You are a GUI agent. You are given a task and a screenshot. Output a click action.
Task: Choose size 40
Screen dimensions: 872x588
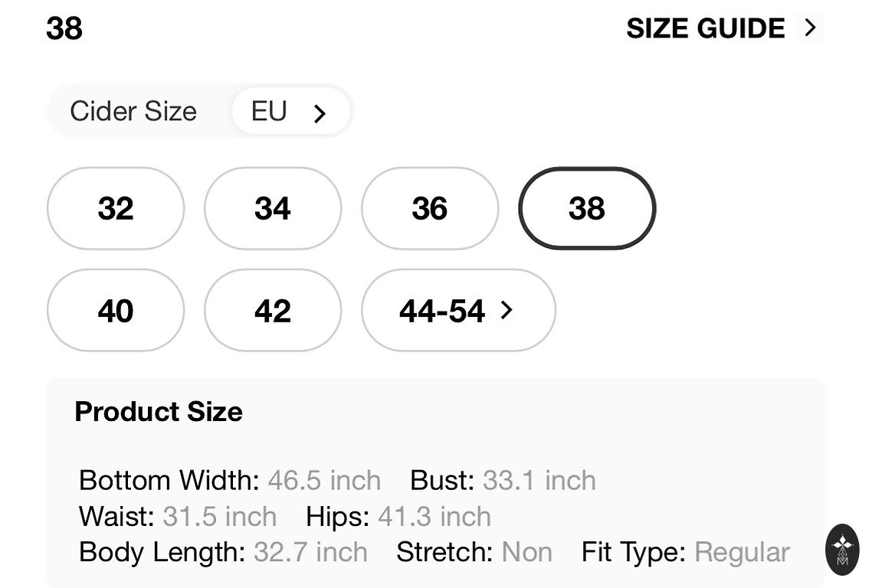click(116, 311)
